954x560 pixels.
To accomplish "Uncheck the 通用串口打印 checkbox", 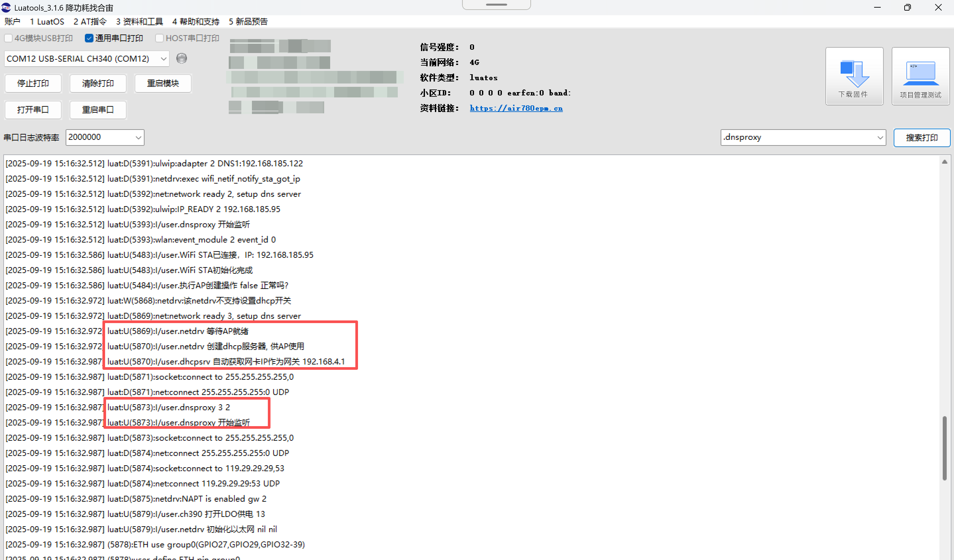I will coord(89,38).
